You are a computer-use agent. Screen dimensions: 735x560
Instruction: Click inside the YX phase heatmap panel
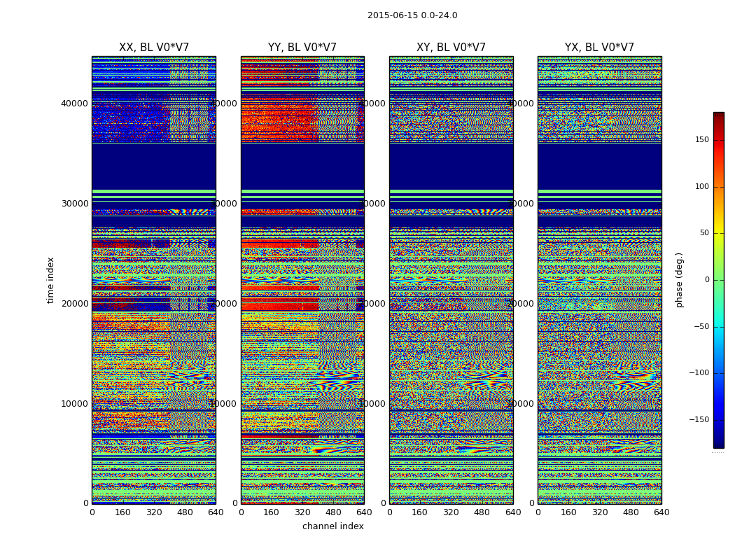click(x=599, y=280)
